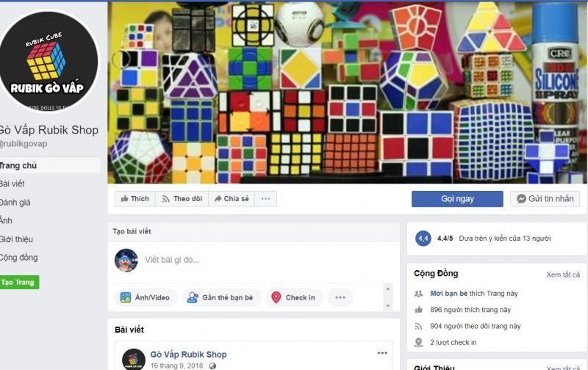Open the three-dots menu beside Chia sẻ
Screen dimensions: 588x370
[266, 199]
